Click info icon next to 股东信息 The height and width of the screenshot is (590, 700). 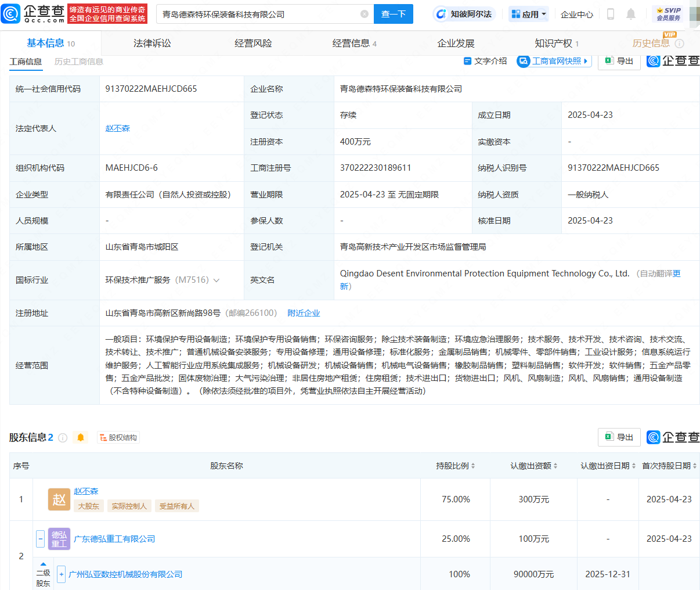[x=63, y=438]
